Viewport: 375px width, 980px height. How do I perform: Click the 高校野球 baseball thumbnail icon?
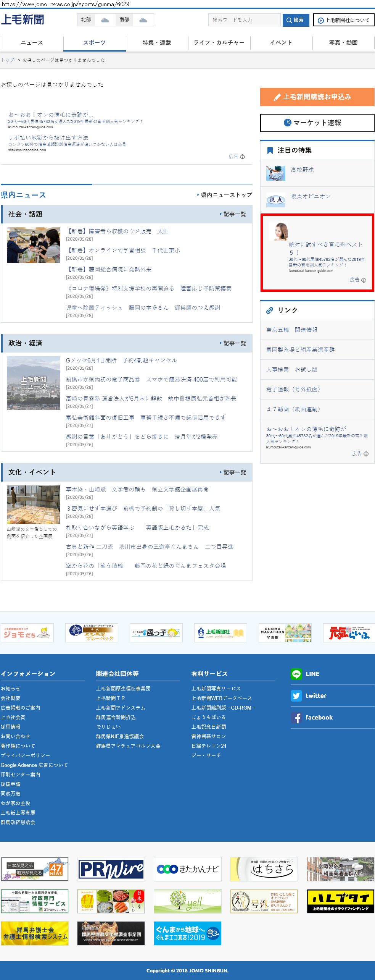click(x=275, y=173)
